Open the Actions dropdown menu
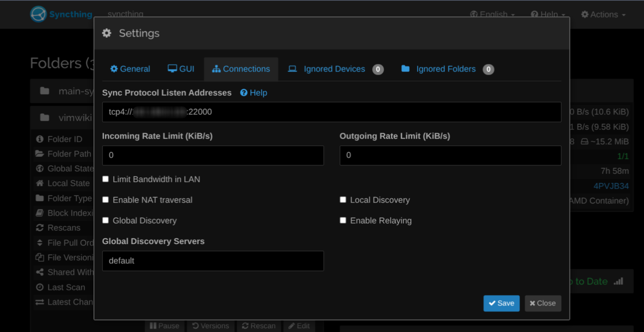The image size is (644, 332). coord(603,14)
